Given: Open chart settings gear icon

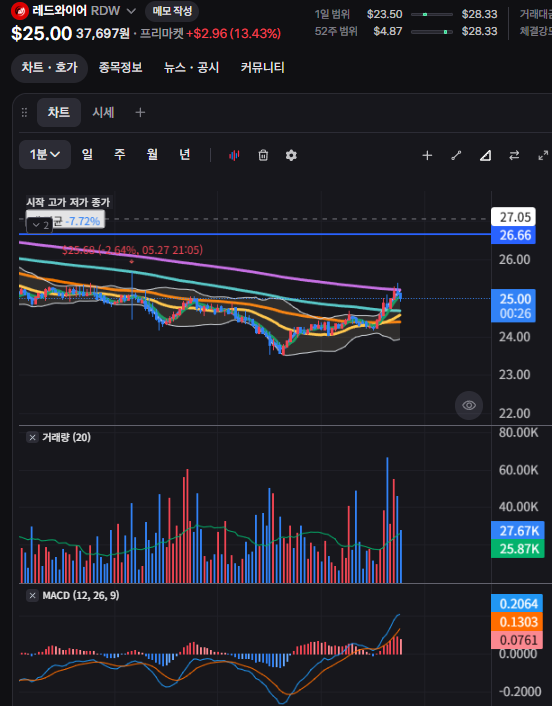Looking at the screenshot, I should click(x=291, y=155).
